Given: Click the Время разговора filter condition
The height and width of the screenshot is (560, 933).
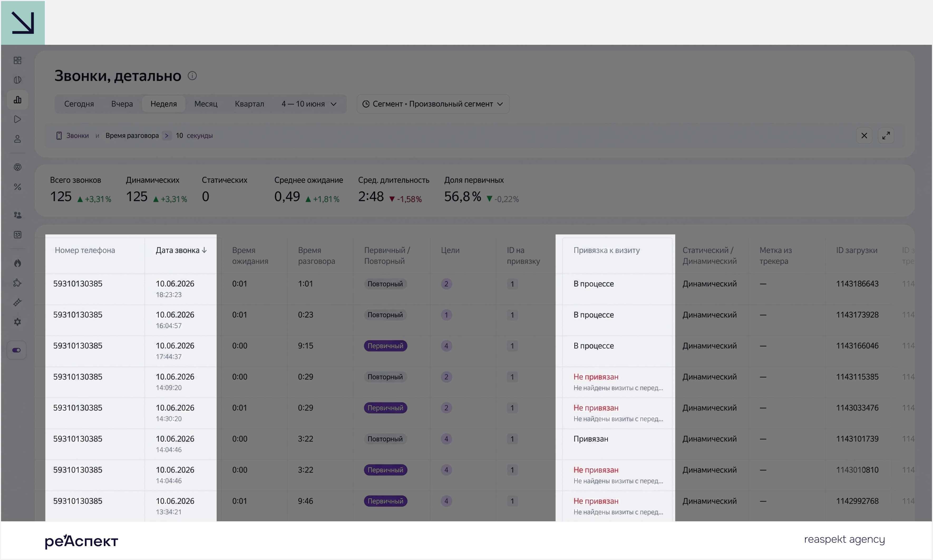Looking at the screenshot, I should click(x=132, y=135).
